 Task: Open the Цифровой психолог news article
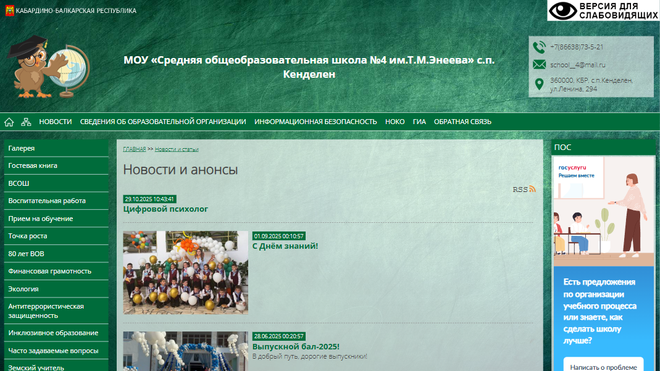click(x=165, y=209)
